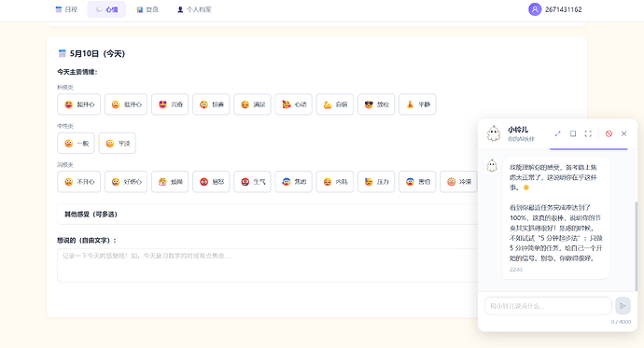Focus the 和小铃儿说点什么 chat input
644x348 pixels.
548,306
